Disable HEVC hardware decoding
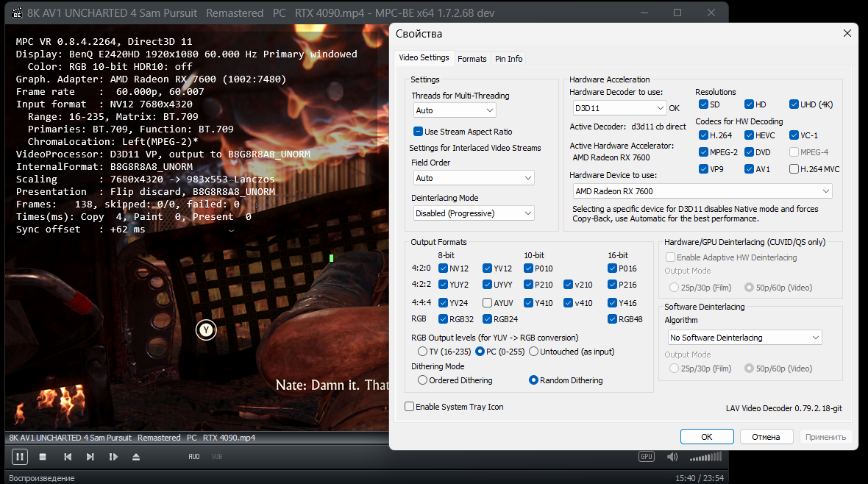Screen dimensions: 868x484 point(750,135)
